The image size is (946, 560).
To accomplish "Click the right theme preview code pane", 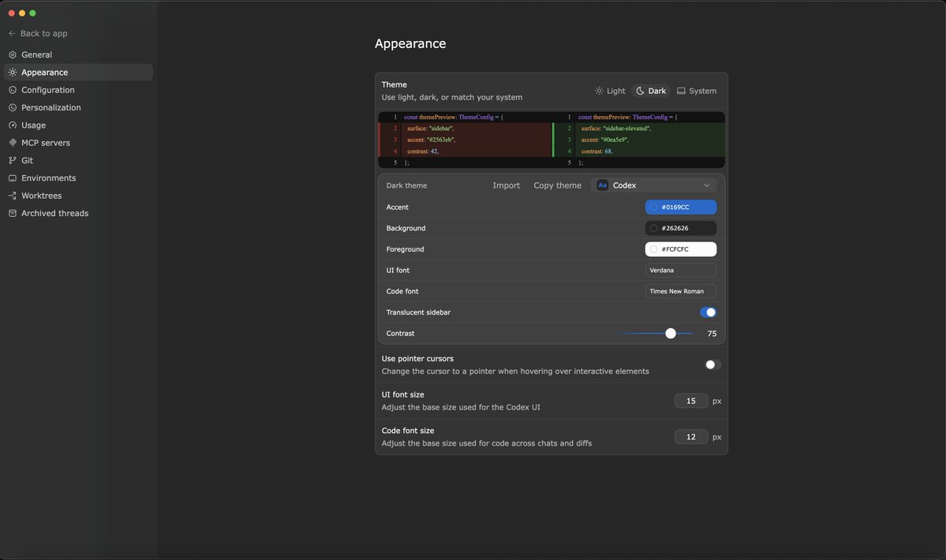I will click(x=639, y=140).
